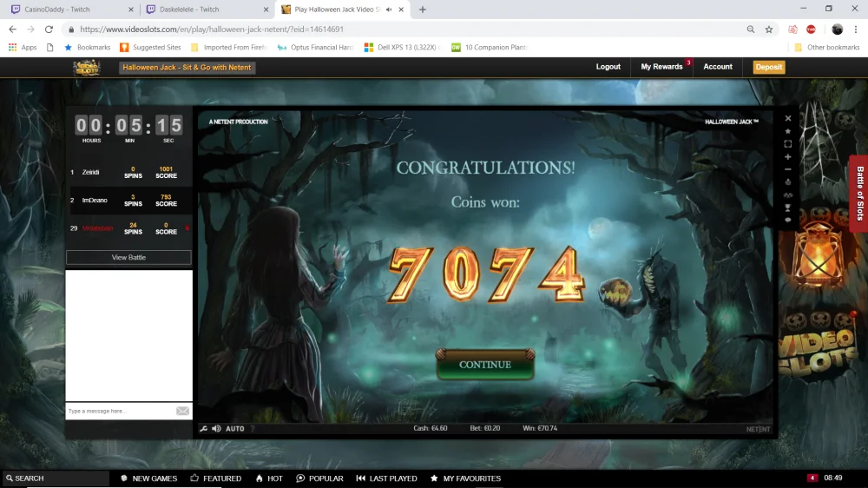The width and height of the screenshot is (868, 488).
Task: Open 10 Companion Plants bookmark
Action: pyautogui.click(x=490, y=47)
